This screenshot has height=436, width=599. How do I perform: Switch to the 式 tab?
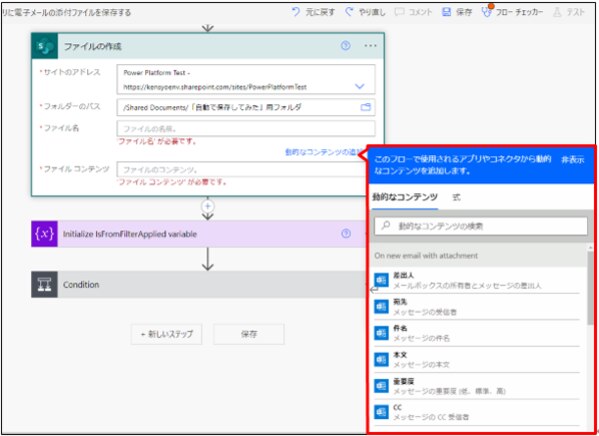point(456,198)
